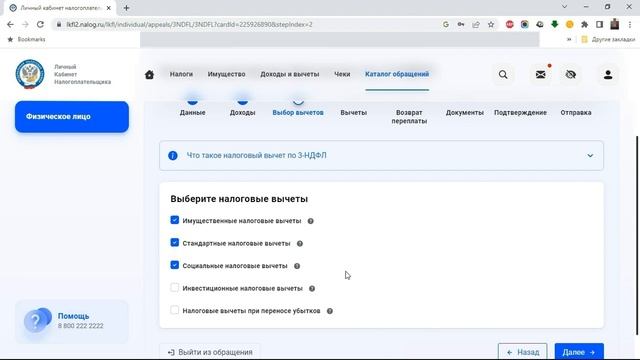Check Инвестиционные налоговые вычеты checkbox
The image size is (640, 360).
point(175,288)
